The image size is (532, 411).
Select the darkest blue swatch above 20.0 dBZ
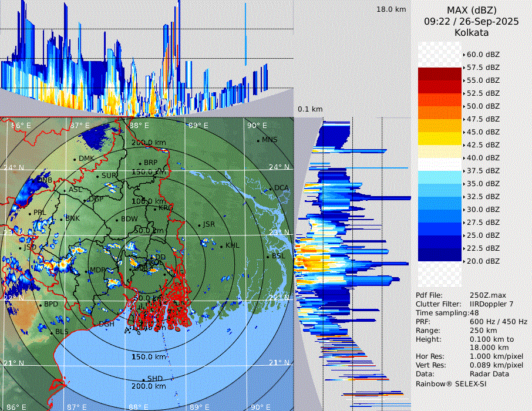coord(440,254)
